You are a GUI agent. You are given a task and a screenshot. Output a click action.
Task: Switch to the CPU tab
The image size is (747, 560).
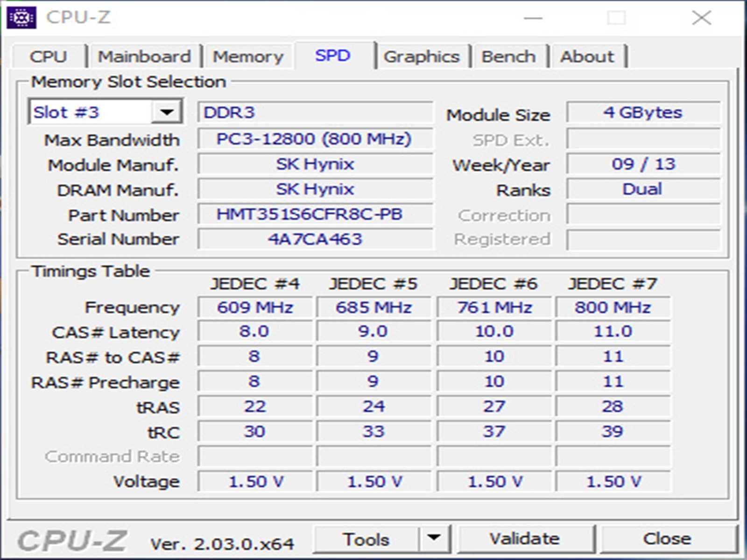click(x=49, y=56)
